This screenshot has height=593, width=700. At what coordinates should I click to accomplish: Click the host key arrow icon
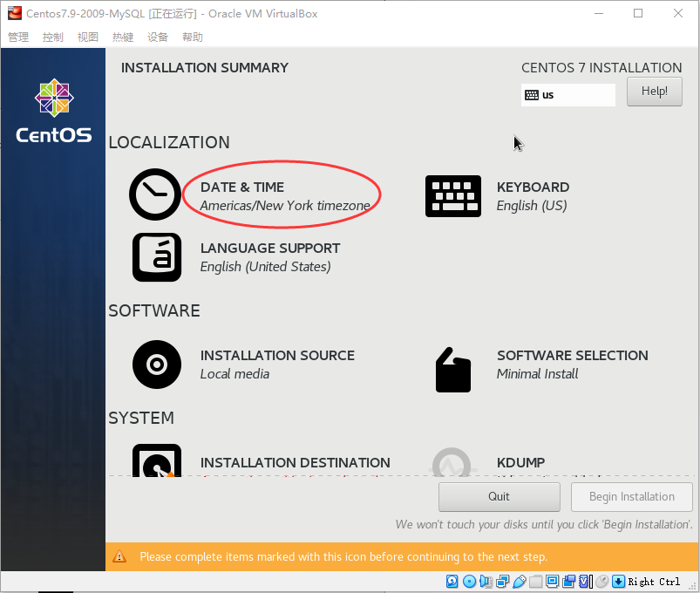tap(618, 581)
